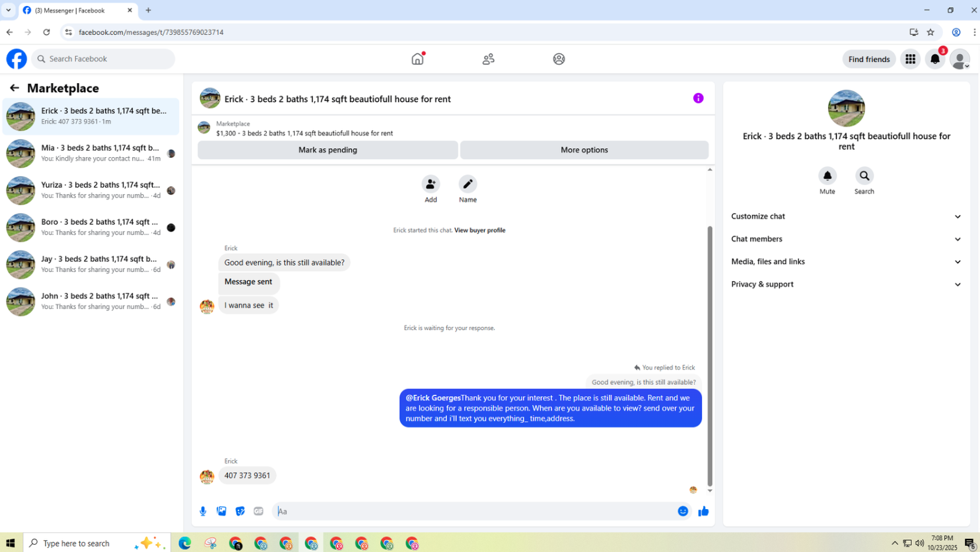
Task: Mute the chat with bell icon
Action: (827, 176)
